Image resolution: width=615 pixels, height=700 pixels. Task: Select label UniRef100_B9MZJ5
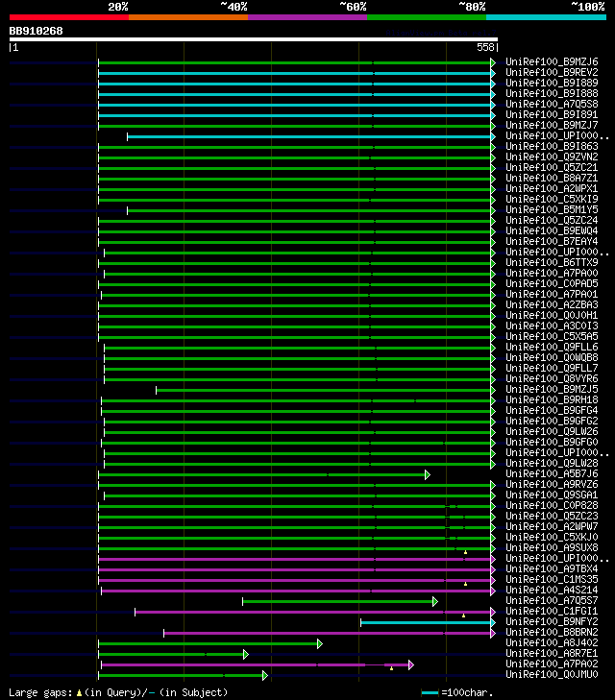552,389
